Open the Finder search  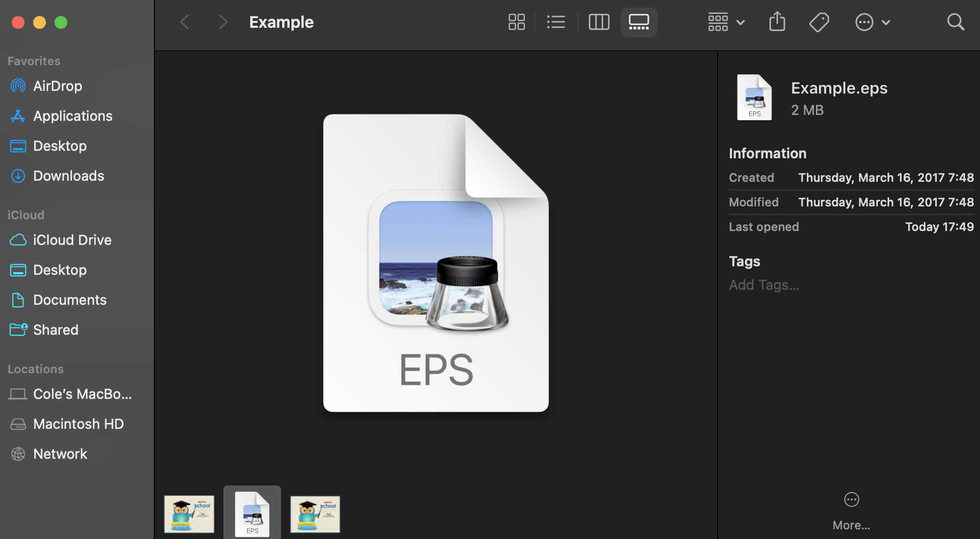pos(955,22)
